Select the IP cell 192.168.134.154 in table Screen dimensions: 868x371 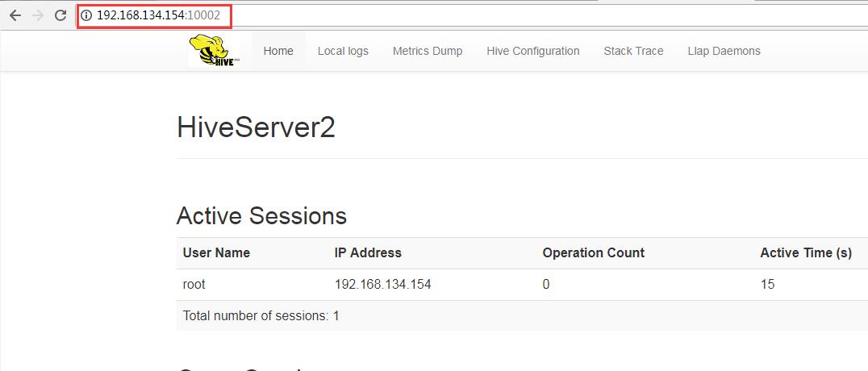pyautogui.click(x=383, y=285)
